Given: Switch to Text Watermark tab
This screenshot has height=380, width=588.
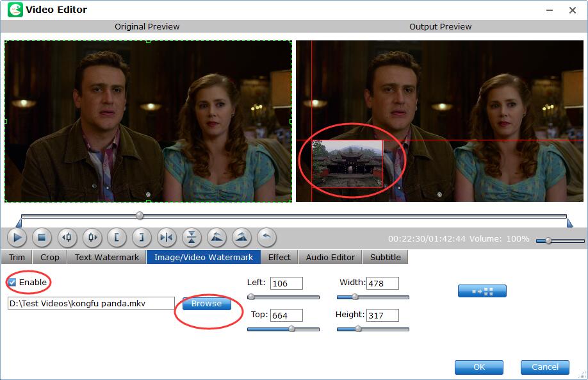Looking at the screenshot, I should coord(106,258).
